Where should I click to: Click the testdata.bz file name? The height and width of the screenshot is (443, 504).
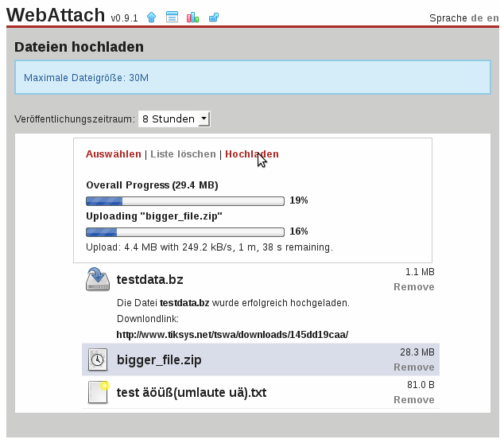click(x=149, y=279)
